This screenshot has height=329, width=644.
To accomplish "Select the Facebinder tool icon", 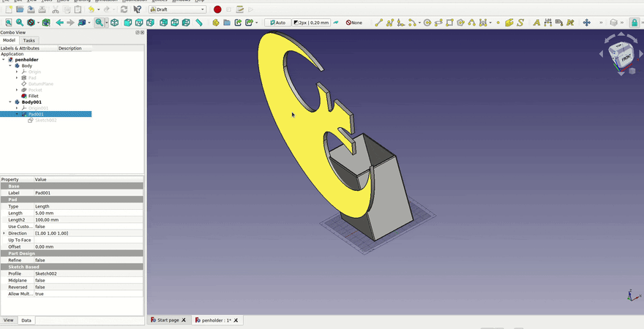I will point(509,23).
